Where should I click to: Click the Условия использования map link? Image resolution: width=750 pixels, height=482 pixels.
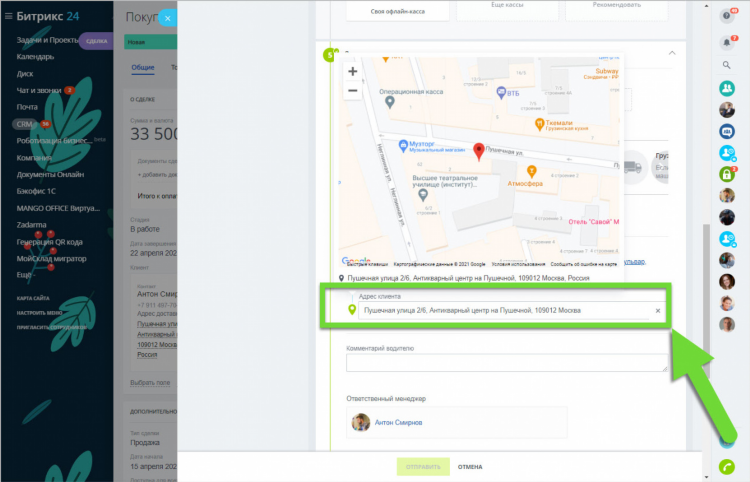pos(518,264)
